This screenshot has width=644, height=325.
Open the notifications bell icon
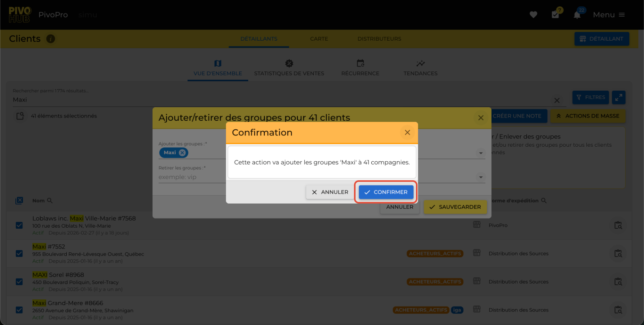577,15
